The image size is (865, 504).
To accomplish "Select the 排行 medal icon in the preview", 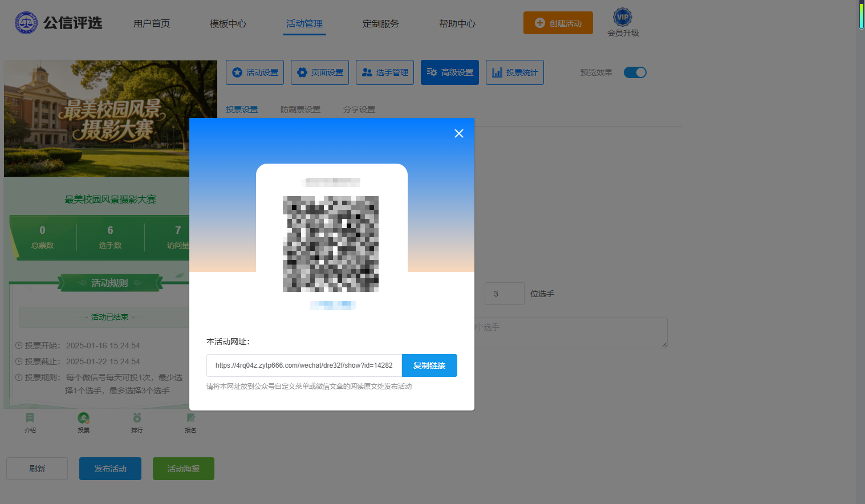I will (137, 418).
